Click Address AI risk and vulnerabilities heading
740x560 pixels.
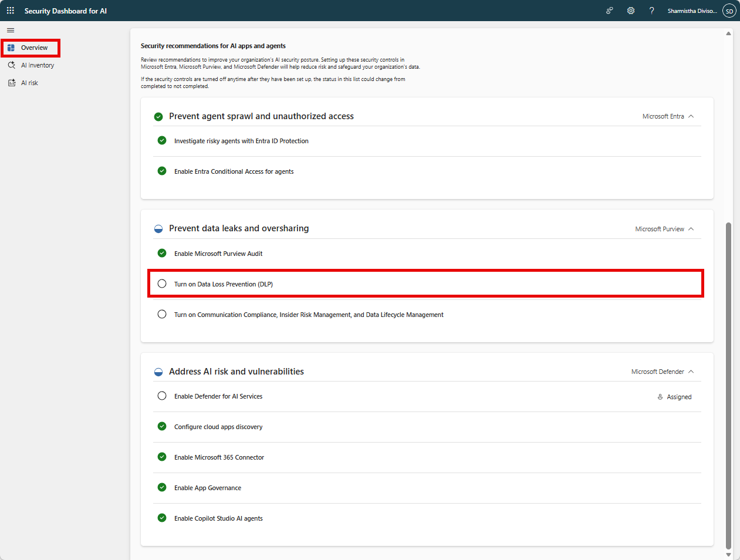(236, 372)
